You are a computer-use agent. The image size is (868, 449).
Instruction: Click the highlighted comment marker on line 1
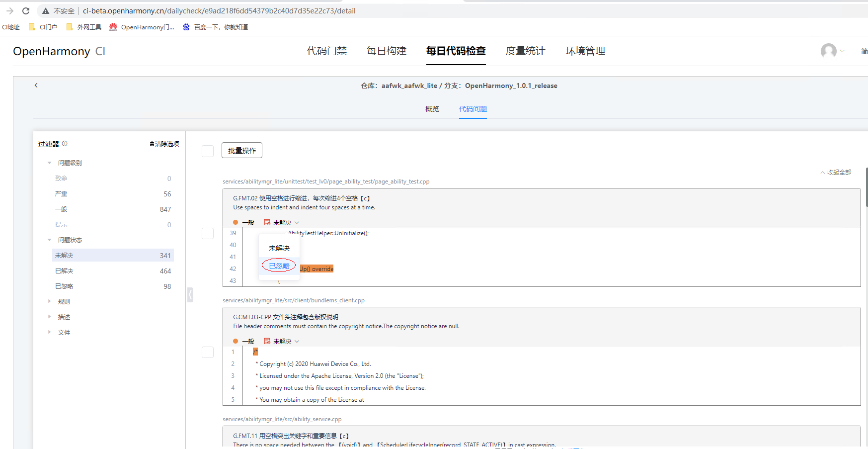tap(255, 352)
